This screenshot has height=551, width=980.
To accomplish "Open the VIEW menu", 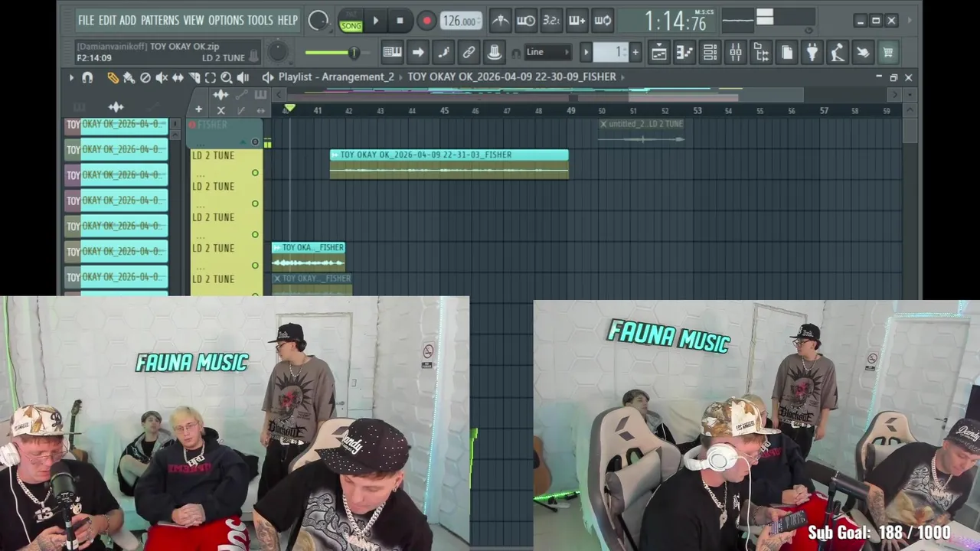I will [194, 21].
